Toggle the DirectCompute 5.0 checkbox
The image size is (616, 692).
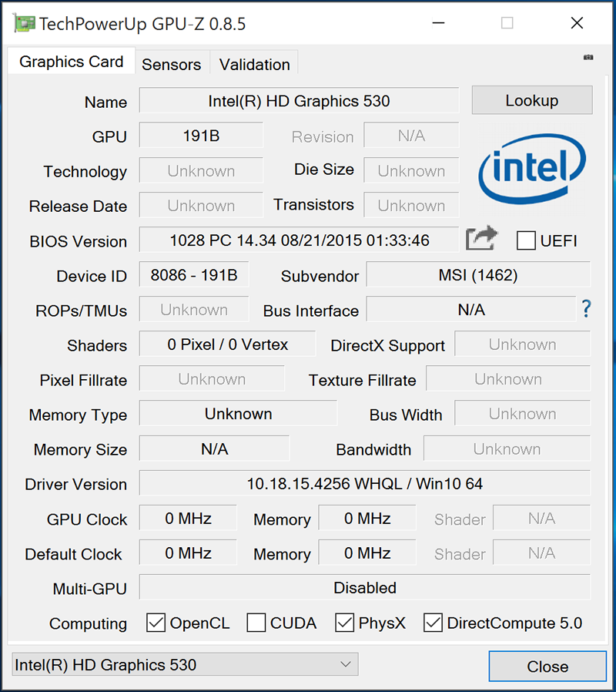(433, 623)
